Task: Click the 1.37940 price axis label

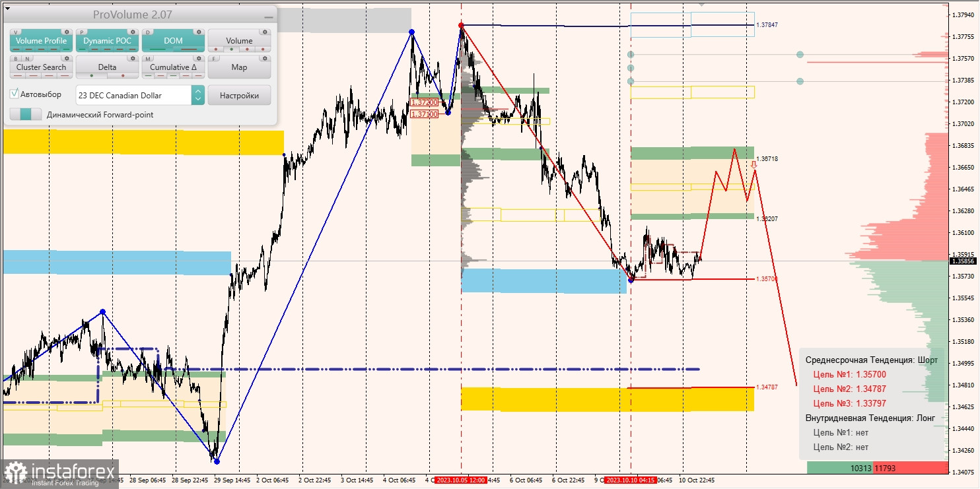Action: (963, 15)
